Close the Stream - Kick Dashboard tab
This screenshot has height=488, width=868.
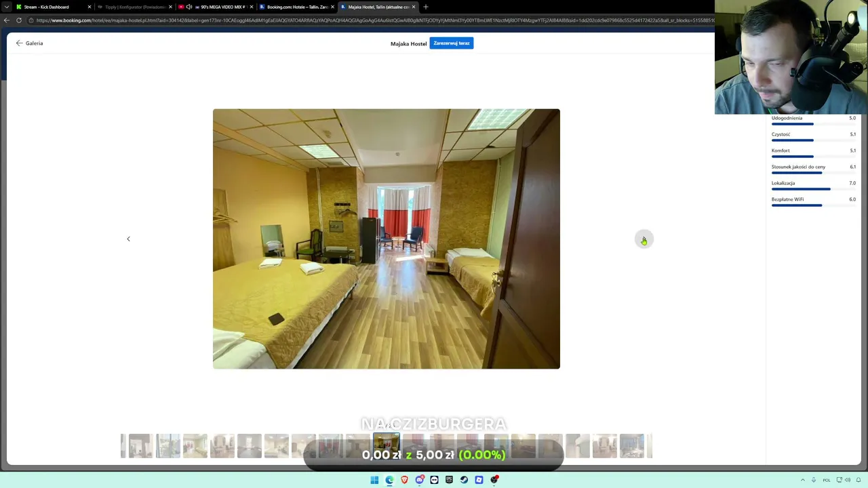pyautogui.click(x=89, y=7)
